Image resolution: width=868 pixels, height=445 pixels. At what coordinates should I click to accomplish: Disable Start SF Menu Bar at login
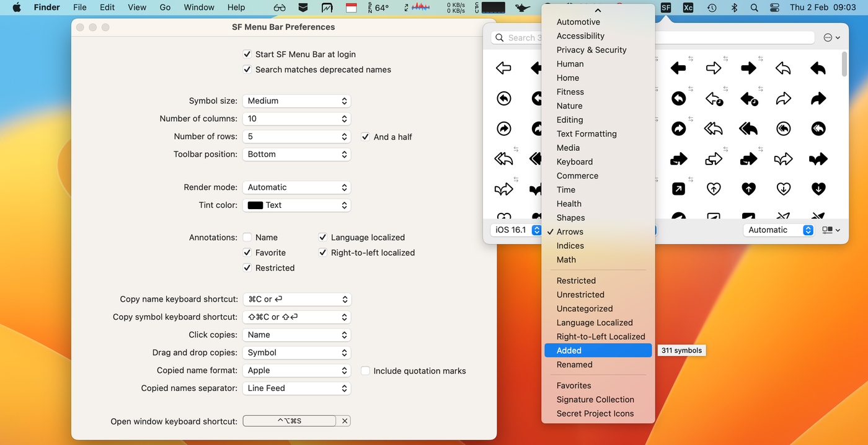click(x=247, y=55)
